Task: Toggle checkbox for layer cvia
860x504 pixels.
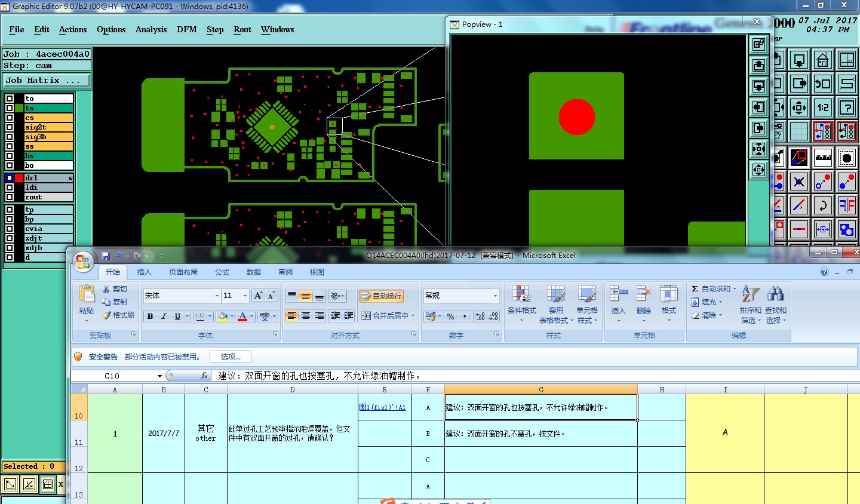Action: tap(10, 229)
